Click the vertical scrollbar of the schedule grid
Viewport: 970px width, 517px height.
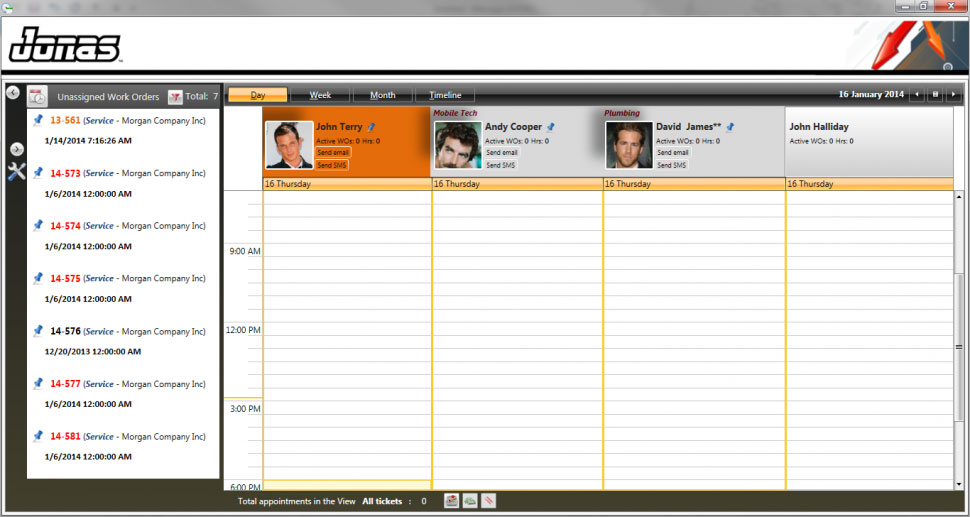pos(960,346)
